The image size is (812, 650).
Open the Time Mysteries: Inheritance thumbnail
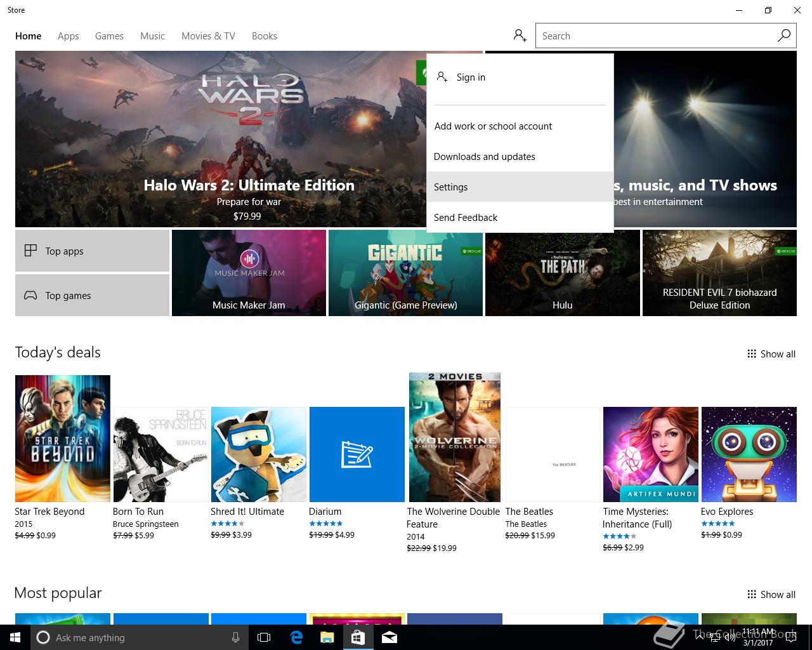pyautogui.click(x=651, y=454)
